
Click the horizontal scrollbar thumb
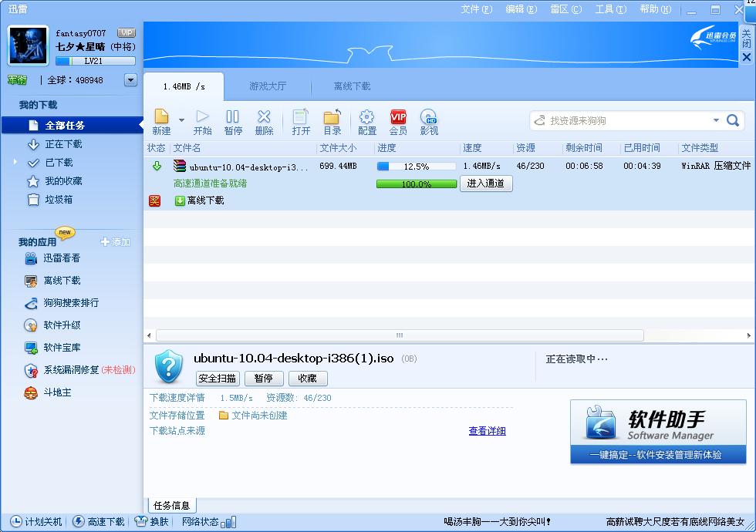400,335
